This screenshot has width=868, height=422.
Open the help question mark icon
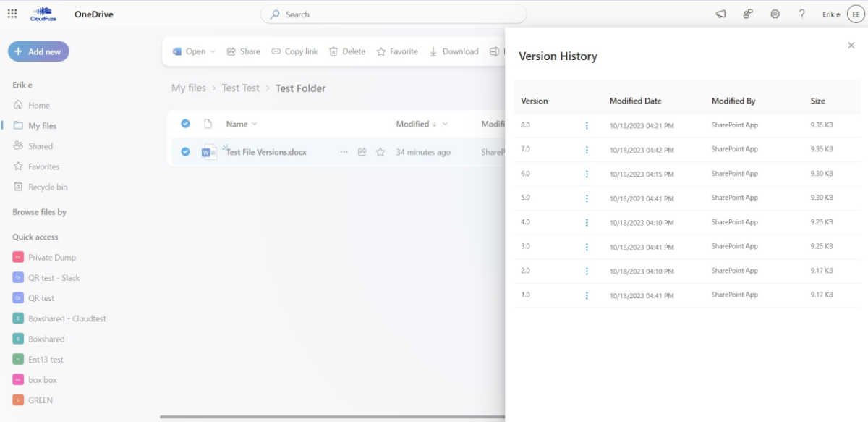(801, 14)
